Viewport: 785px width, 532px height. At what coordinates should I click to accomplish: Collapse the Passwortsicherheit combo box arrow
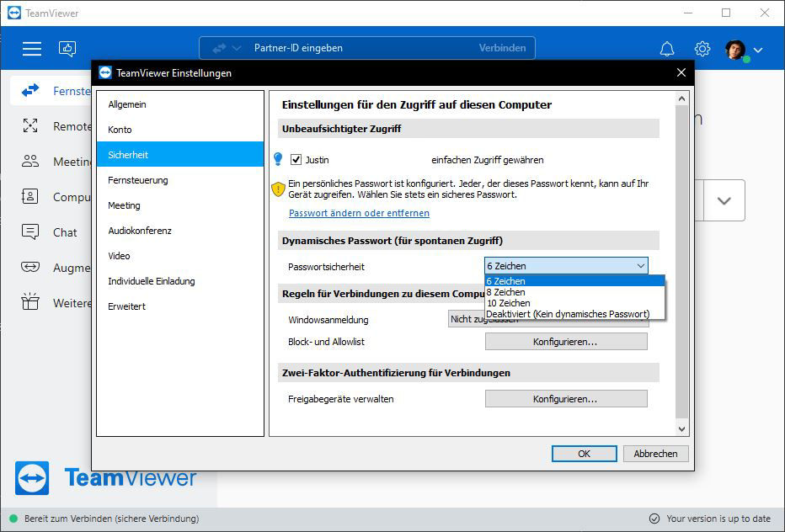coord(640,266)
